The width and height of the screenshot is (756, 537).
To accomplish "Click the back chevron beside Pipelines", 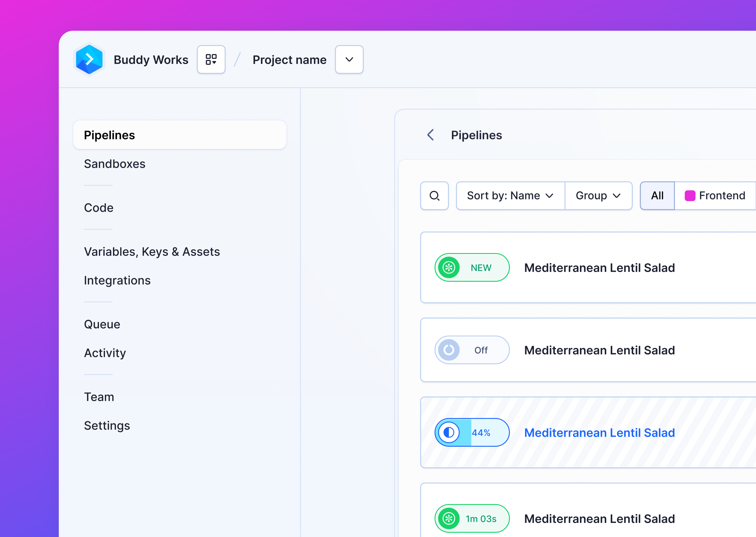I will (430, 135).
